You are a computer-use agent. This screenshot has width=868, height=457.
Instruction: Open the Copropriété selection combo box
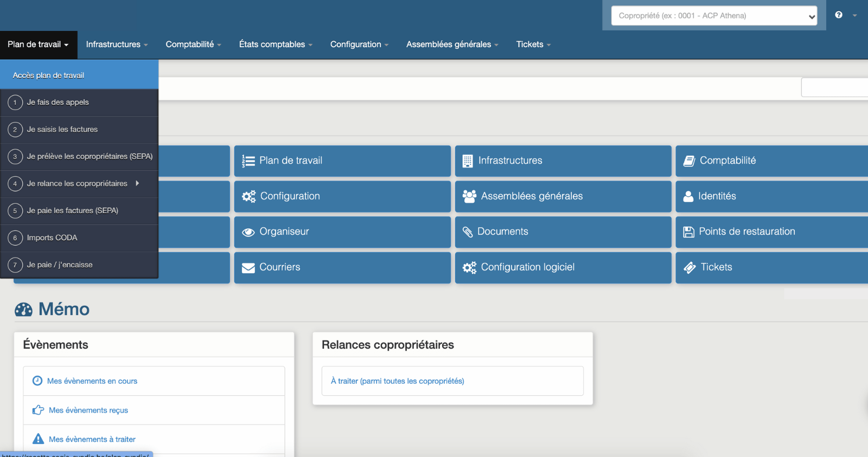click(713, 16)
